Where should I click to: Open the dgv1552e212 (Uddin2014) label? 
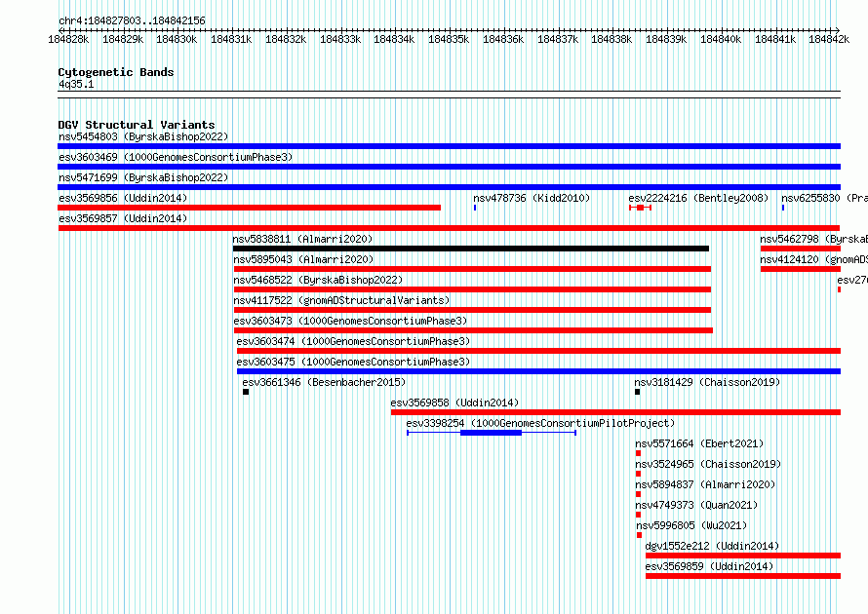[712, 546]
